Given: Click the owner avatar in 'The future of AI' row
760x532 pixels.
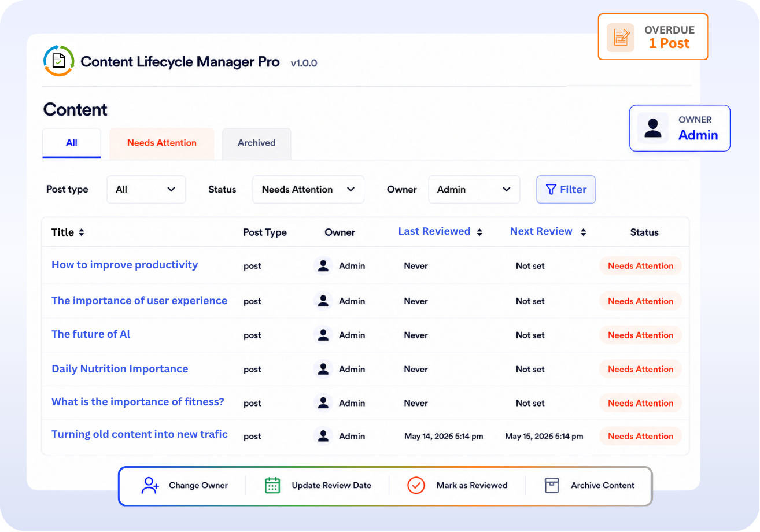Looking at the screenshot, I should pyautogui.click(x=323, y=335).
